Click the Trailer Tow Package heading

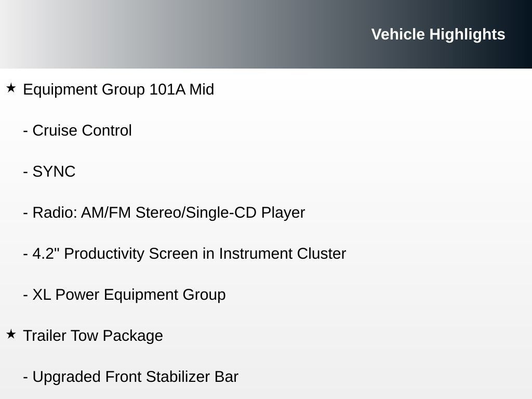(93, 336)
